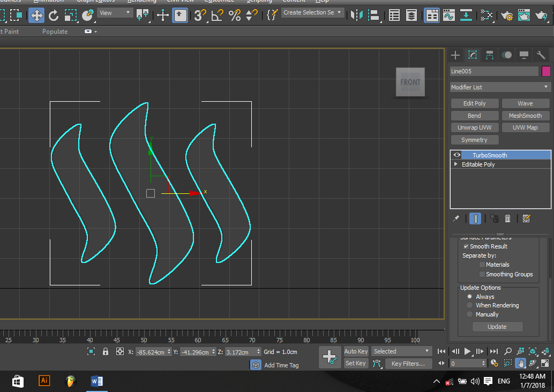
Task: Select the When Rendering update option
Action: [x=469, y=305]
